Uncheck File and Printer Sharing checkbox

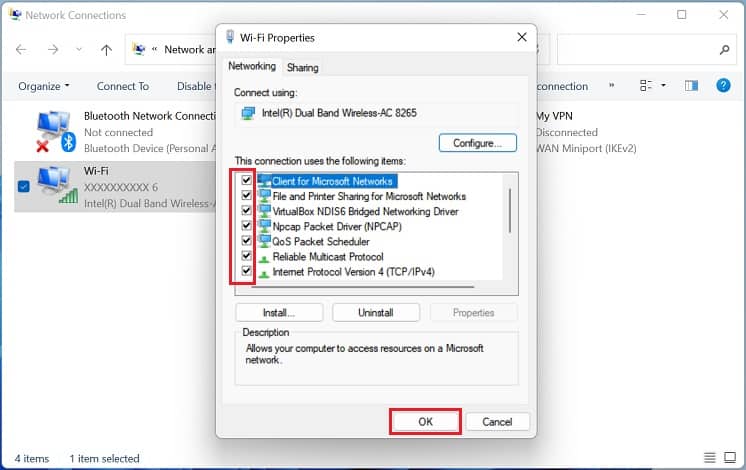[x=246, y=196]
